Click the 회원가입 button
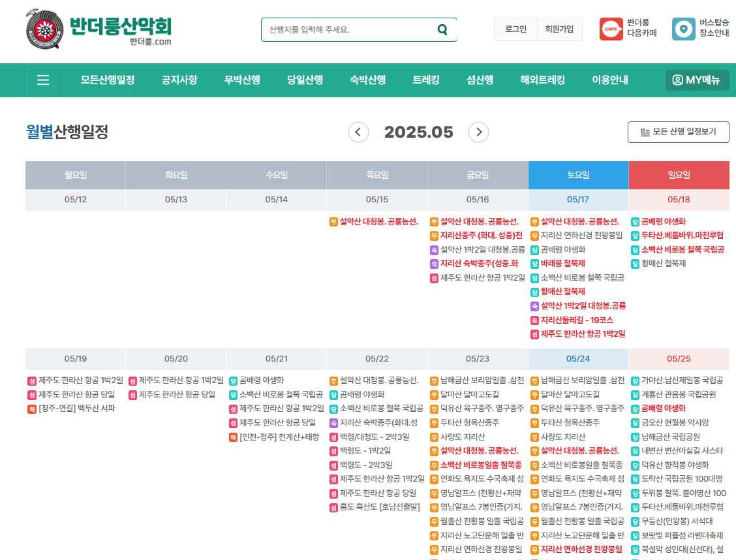 point(559,29)
